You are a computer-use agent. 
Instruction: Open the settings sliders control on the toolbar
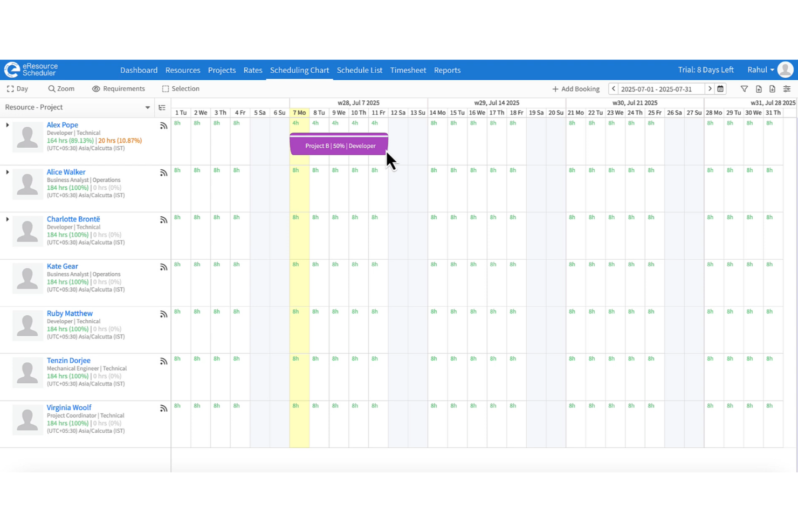(x=787, y=88)
